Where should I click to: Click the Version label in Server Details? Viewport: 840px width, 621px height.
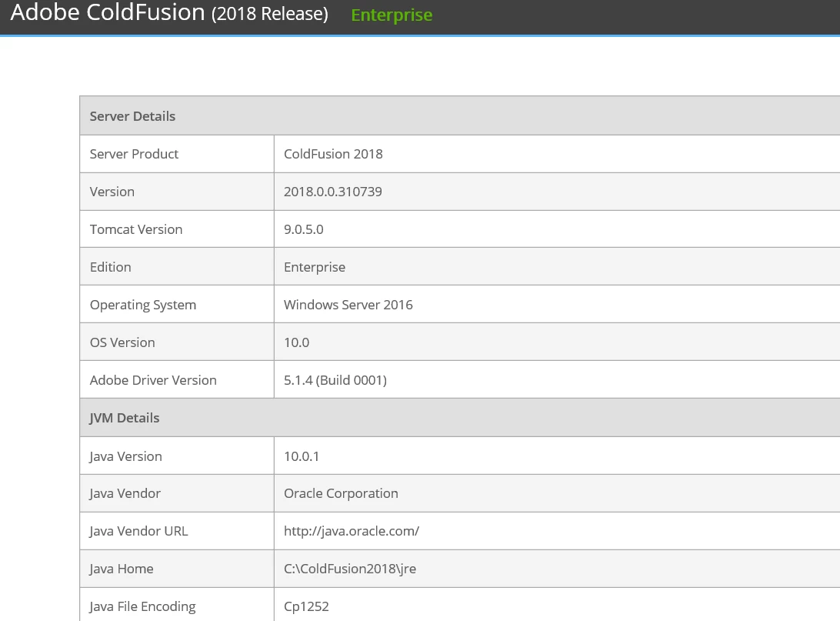(x=112, y=192)
